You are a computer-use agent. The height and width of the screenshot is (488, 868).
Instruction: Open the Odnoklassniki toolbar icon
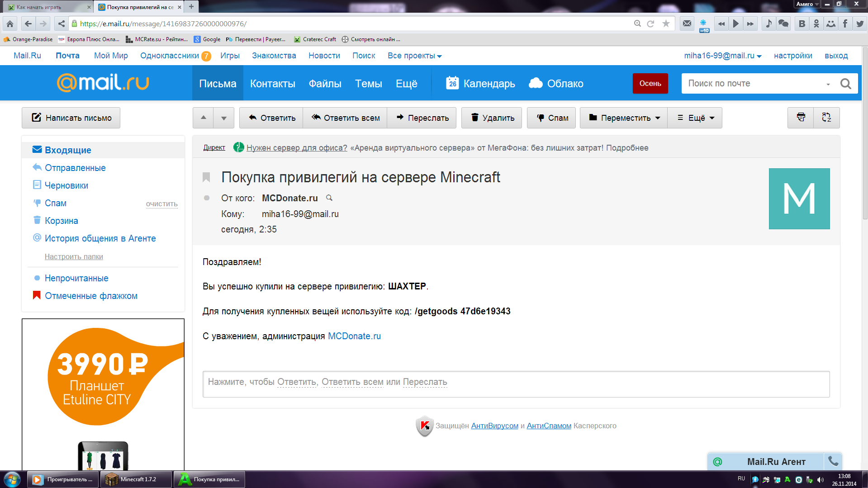point(816,24)
